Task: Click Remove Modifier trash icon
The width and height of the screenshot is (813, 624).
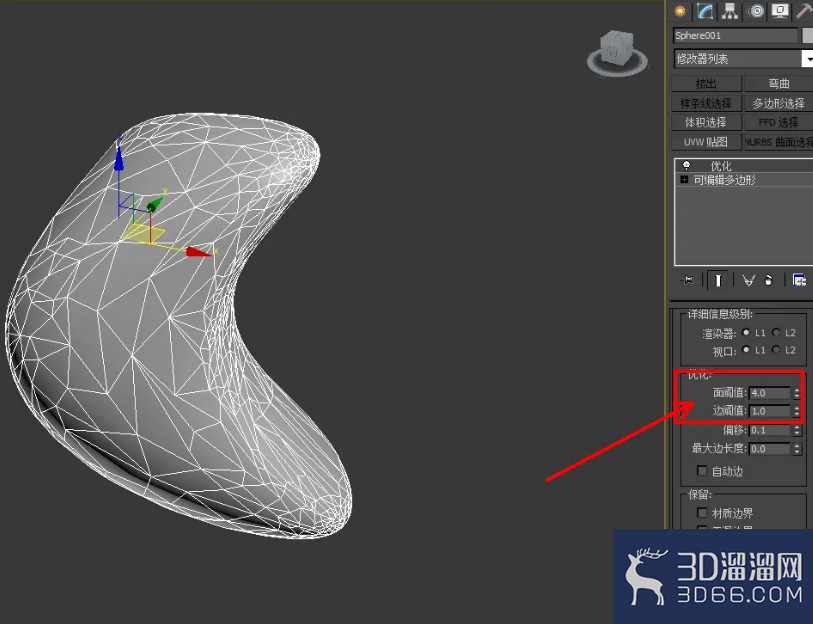Action: pos(769,280)
